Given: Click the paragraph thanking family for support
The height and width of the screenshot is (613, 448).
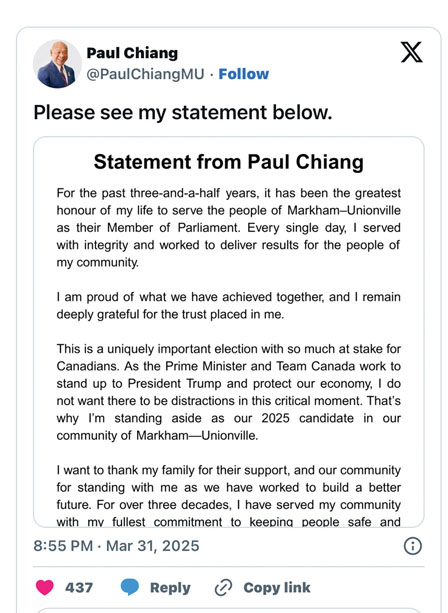Looking at the screenshot, I should 229,495.
